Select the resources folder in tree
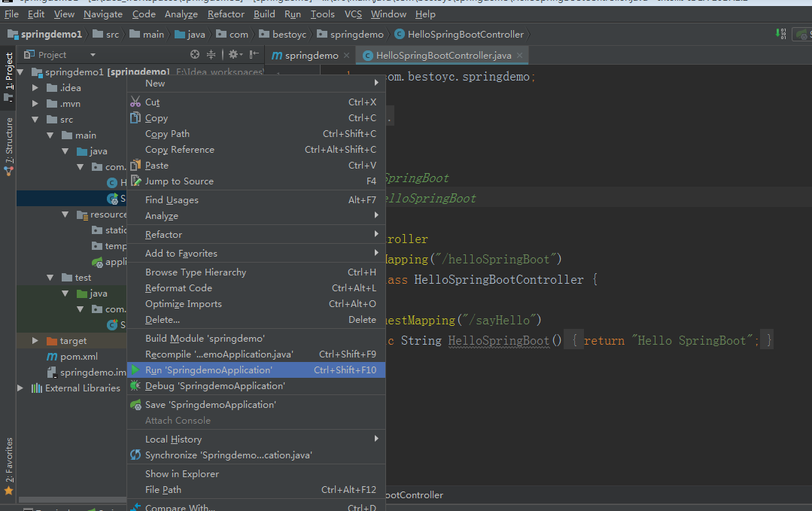This screenshot has width=812, height=511. pyautogui.click(x=101, y=214)
